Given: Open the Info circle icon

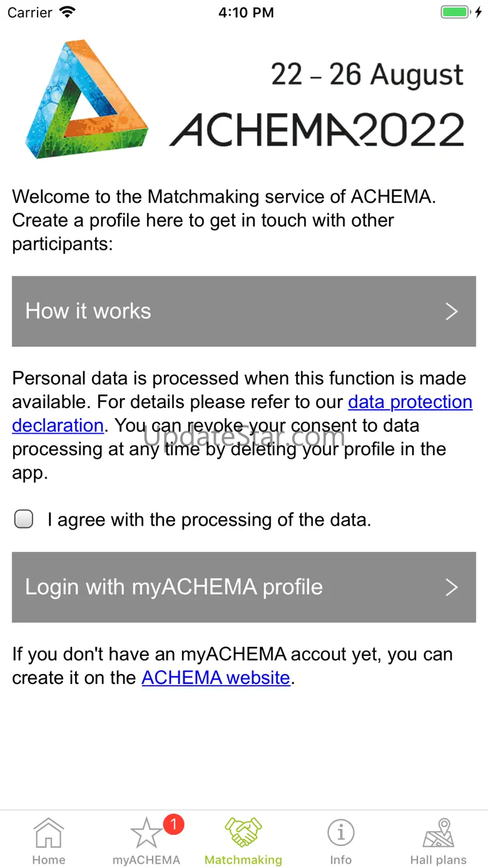Looking at the screenshot, I should (x=340, y=832).
